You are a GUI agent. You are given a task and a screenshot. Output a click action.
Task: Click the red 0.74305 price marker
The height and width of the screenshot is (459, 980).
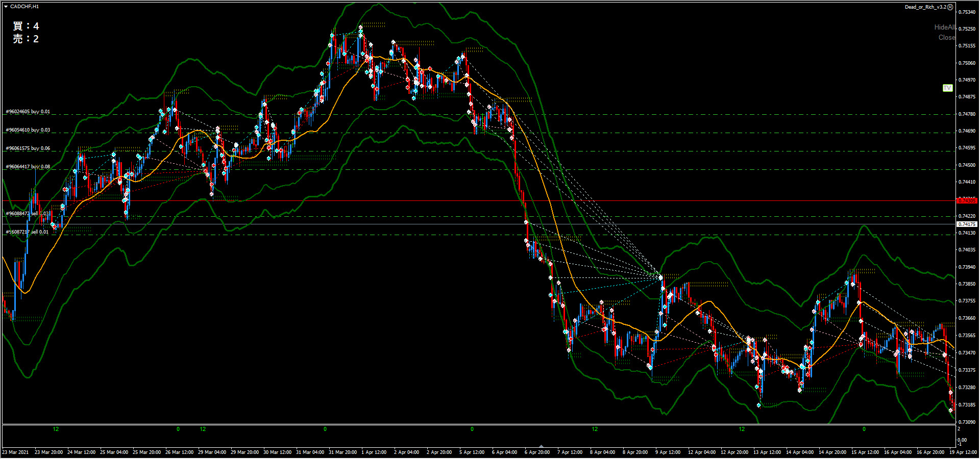point(967,200)
